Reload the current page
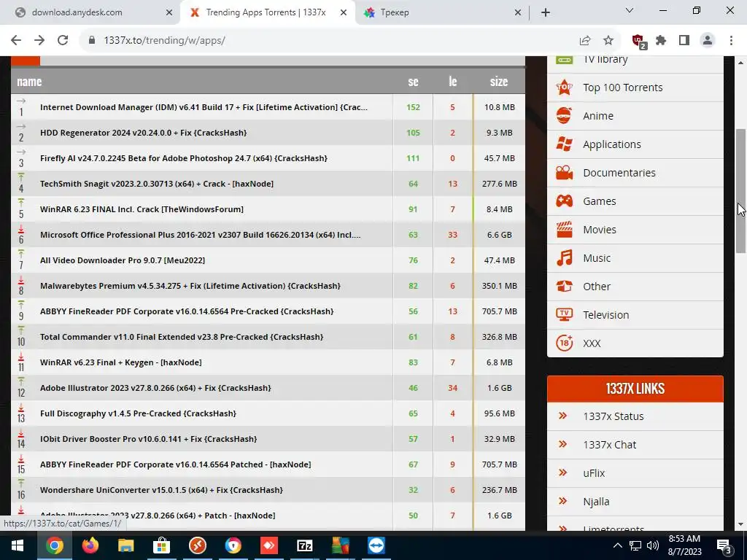The image size is (747, 560). coord(63,40)
